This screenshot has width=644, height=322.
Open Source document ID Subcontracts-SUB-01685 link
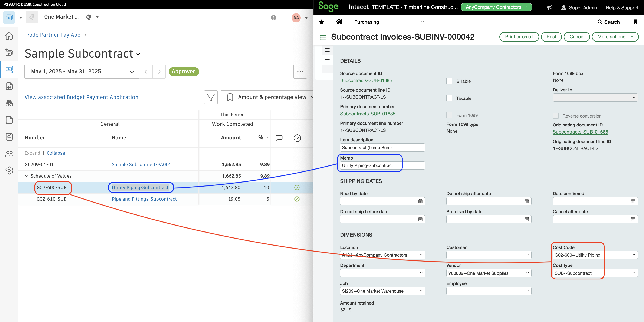[366, 80]
